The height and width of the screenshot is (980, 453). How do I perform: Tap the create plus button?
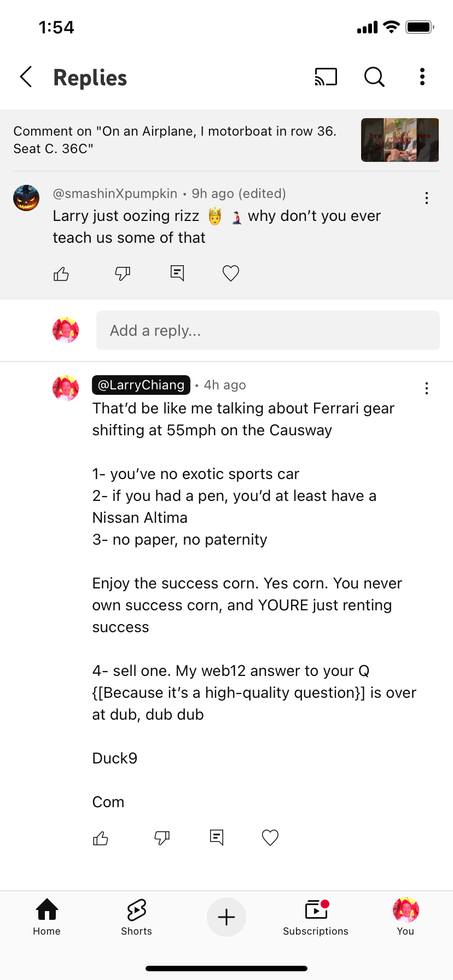(226, 917)
